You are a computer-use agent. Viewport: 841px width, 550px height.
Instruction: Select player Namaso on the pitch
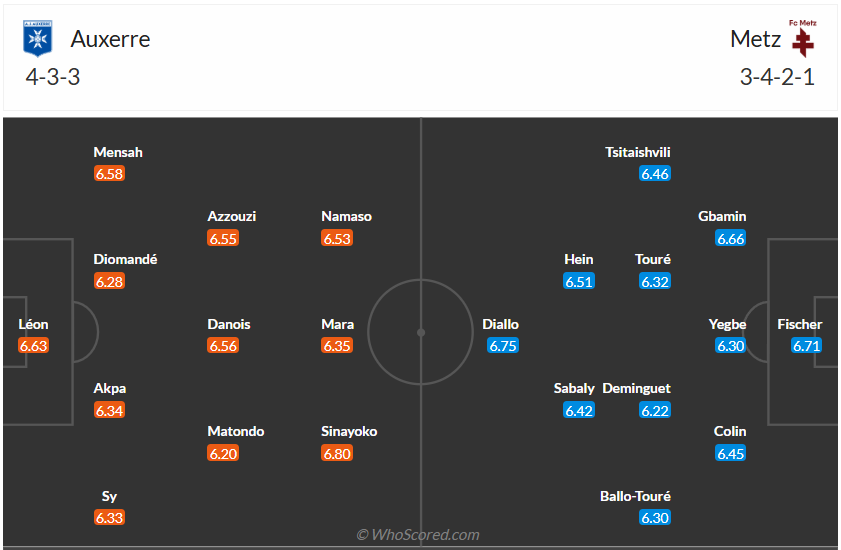coord(346,216)
